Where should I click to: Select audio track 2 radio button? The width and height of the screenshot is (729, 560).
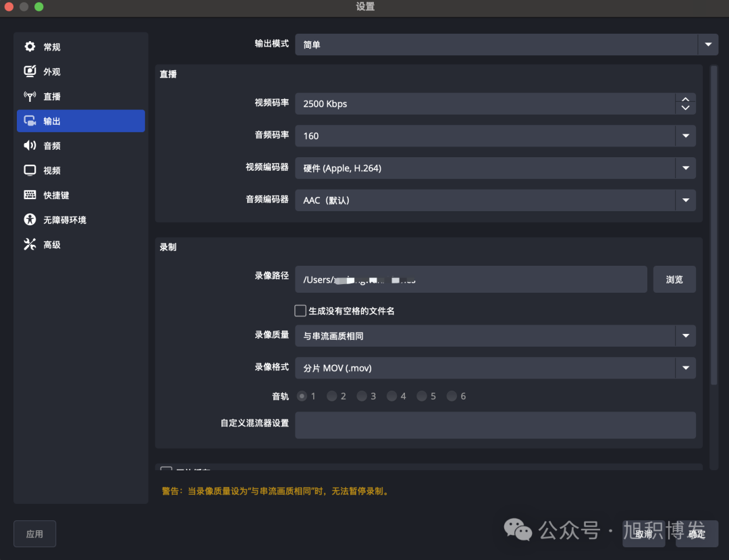click(331, 396)
